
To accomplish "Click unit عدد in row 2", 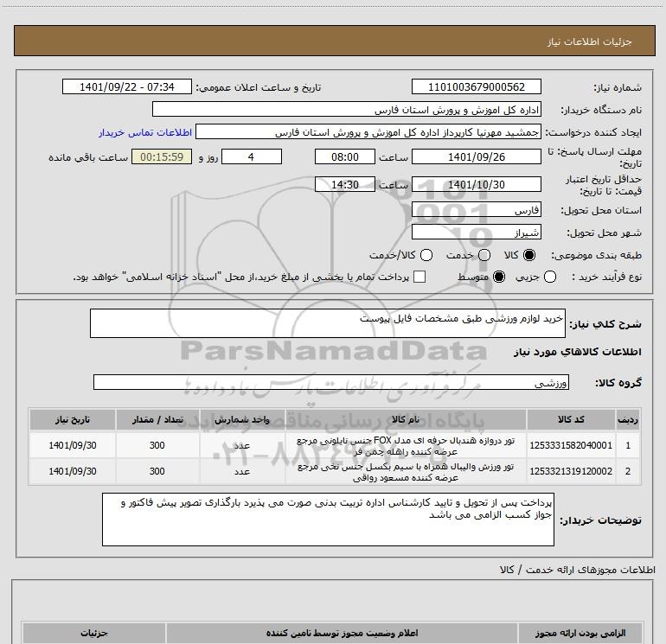I will tap(242, 472).
